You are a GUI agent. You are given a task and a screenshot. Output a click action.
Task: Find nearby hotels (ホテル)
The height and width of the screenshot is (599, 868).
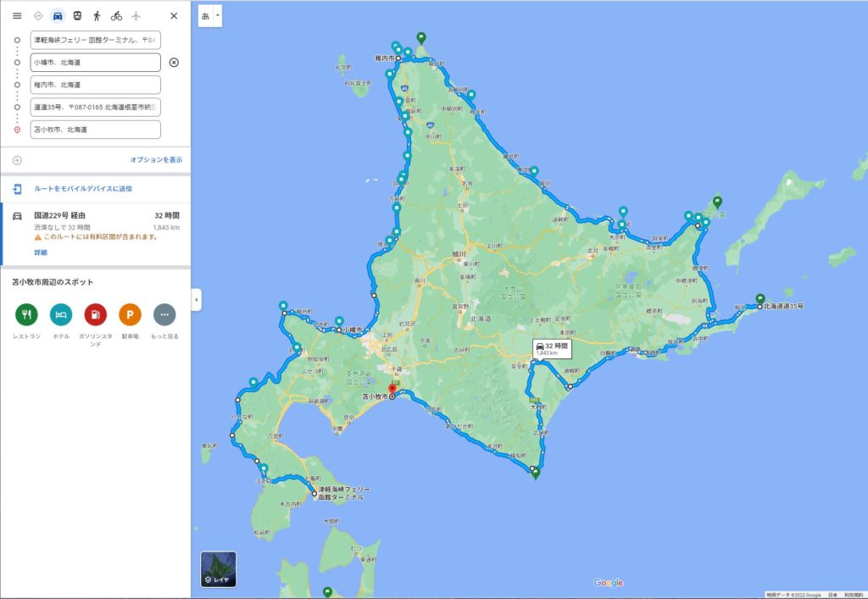click(61, 314)
